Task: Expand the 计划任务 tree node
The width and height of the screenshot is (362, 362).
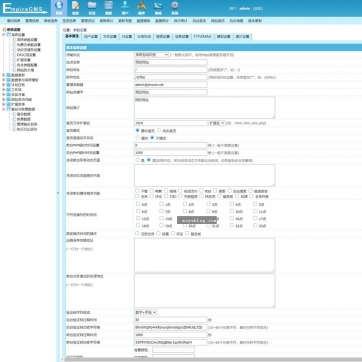Action: point(4,85)
